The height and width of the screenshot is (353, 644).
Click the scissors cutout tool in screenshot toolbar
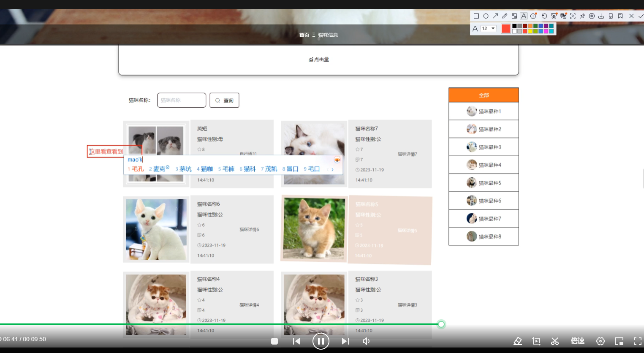(x=554, y=16)
